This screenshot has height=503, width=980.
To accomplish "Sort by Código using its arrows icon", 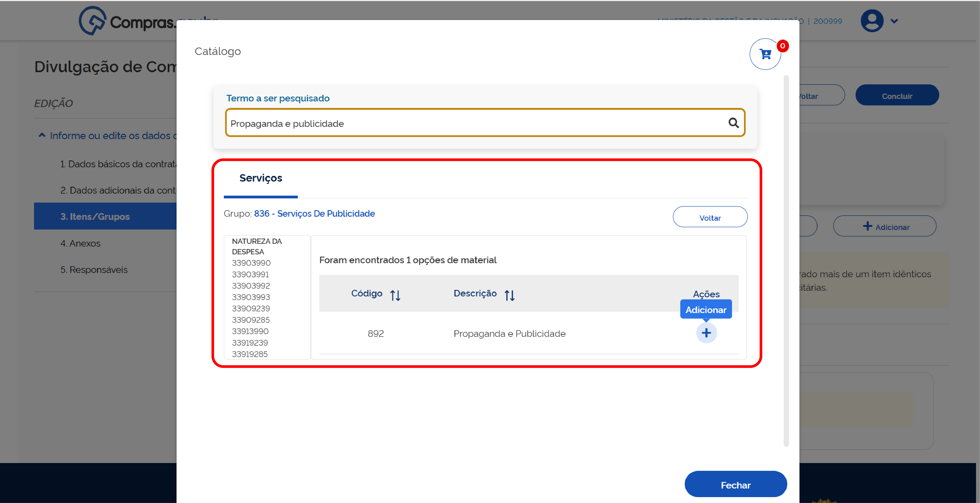I will (x=395, y=295).
